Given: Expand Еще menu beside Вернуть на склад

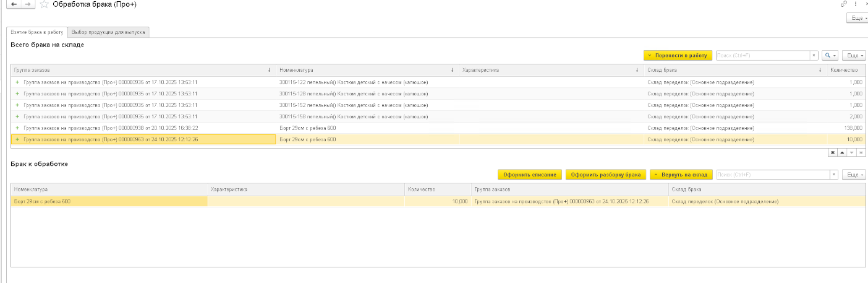Looking at the screenshot, I should point(854,175).
